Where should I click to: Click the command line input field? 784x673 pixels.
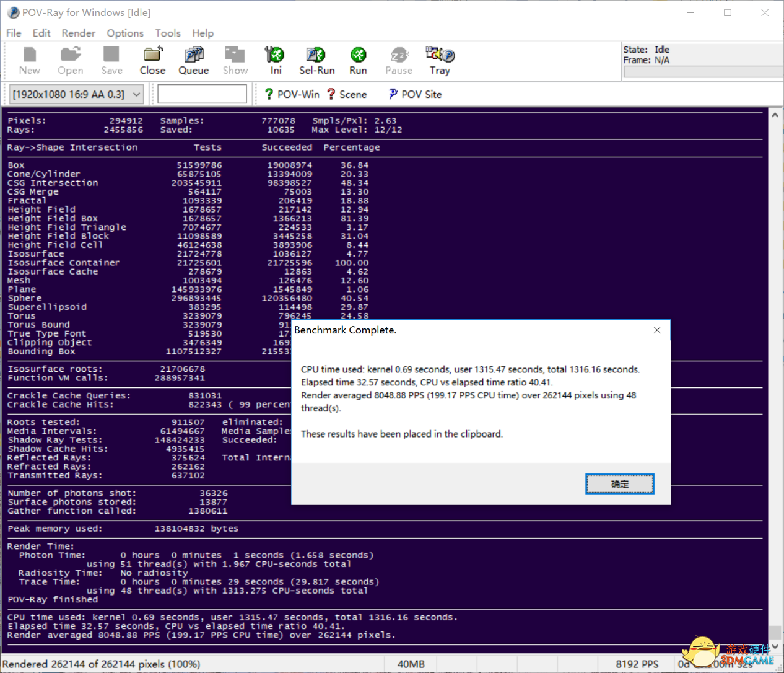pyautogui.click(x=203, y=94)
